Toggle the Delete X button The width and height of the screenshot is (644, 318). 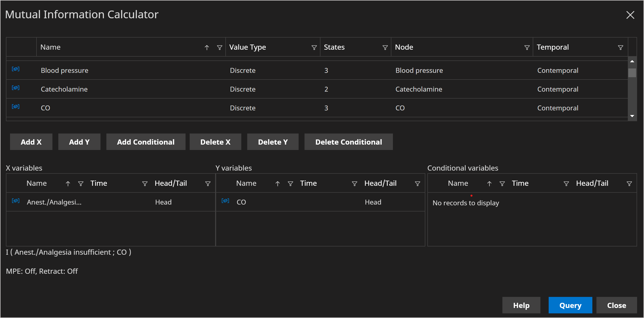click(215, 142)
